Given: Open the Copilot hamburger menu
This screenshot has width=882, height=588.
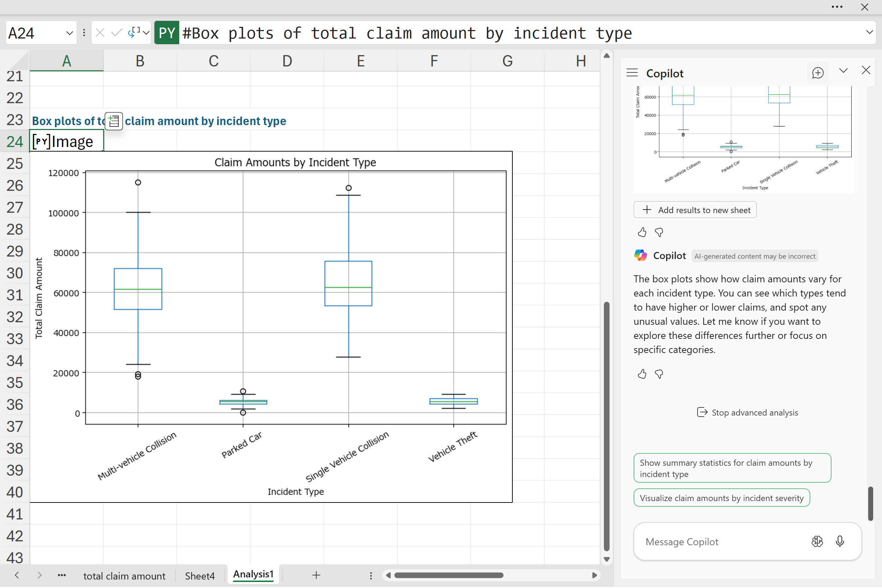Looking at the screenshot, I should (632, 73).
